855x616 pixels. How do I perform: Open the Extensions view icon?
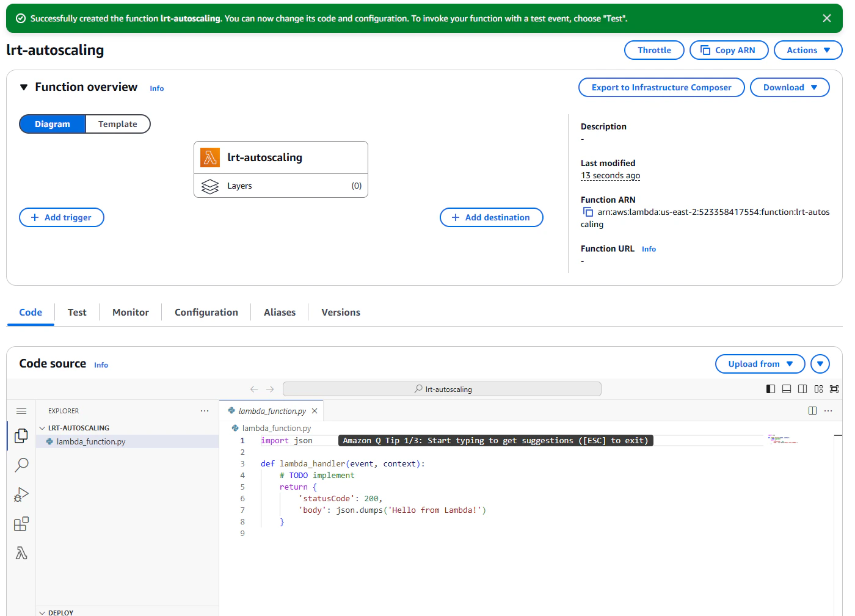point(21,524)
